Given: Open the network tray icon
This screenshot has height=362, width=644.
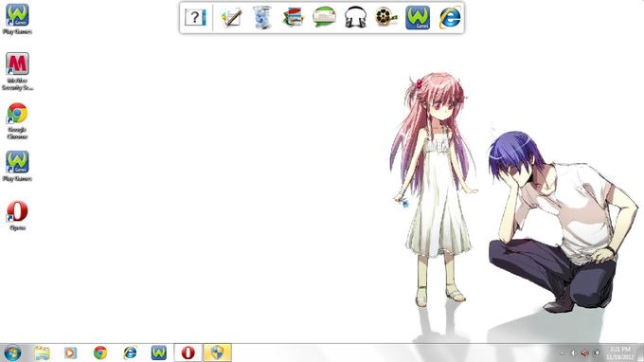Looking at the screenshot, I should click(596, 353).
